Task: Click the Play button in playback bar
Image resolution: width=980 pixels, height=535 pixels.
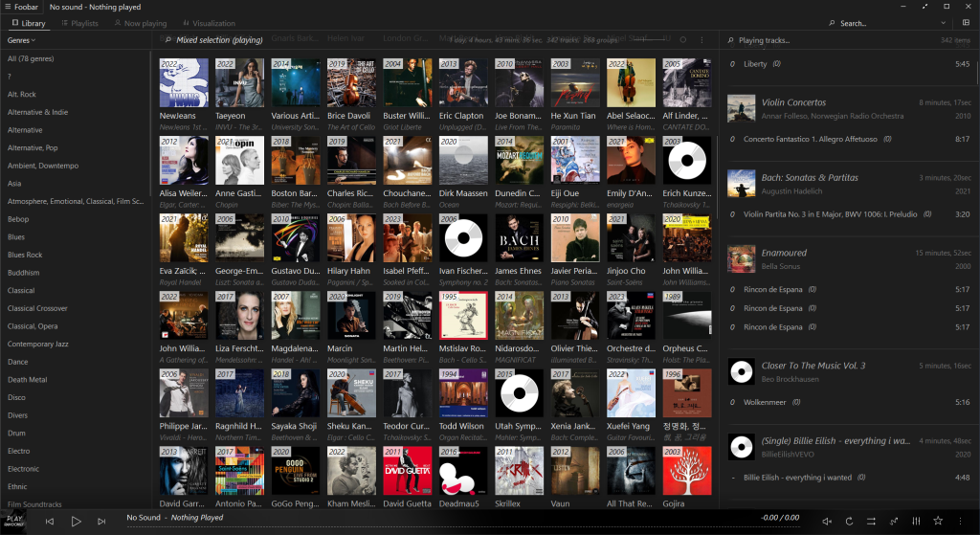Action: pyautogui.click(x=76, y=521)
